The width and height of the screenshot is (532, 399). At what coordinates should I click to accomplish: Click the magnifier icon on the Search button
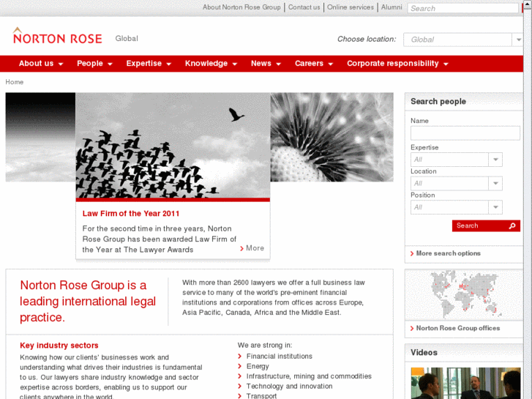click(x=512, y=226)
